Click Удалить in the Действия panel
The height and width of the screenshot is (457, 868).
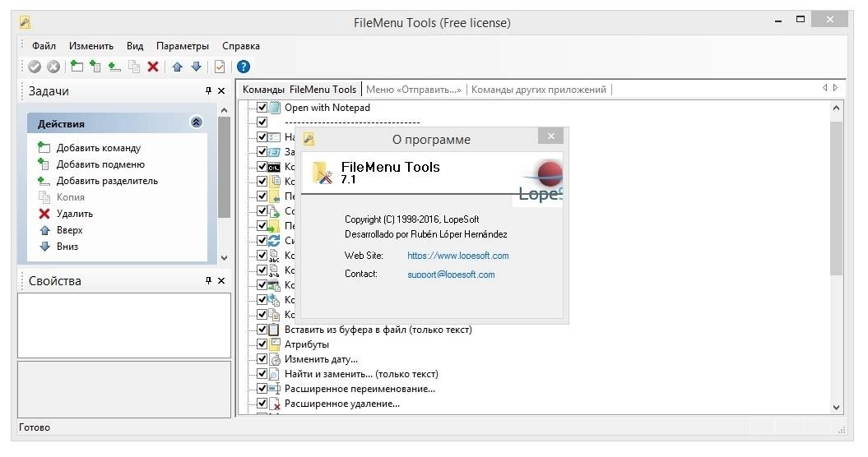[x=75, y=214]
